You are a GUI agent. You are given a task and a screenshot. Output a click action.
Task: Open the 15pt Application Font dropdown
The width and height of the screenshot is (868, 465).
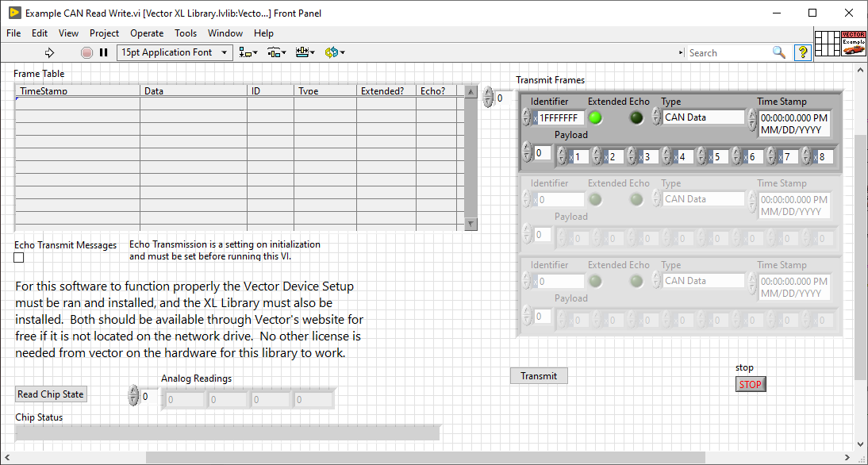coord(175,52)
